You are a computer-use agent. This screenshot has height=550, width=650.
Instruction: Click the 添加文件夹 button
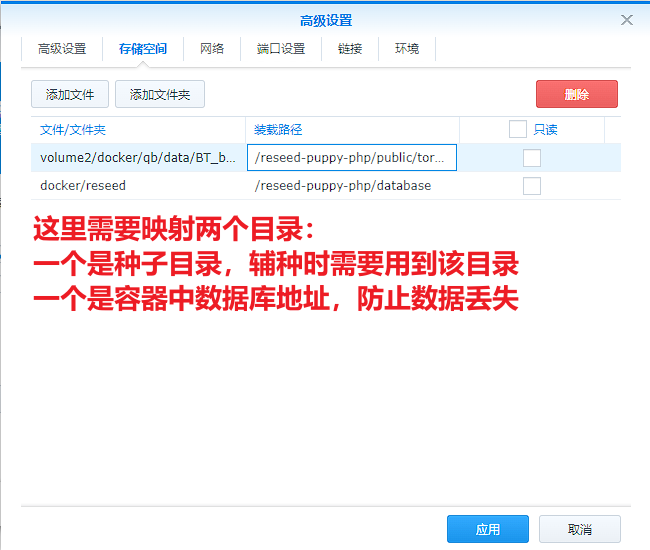point(160,95)
